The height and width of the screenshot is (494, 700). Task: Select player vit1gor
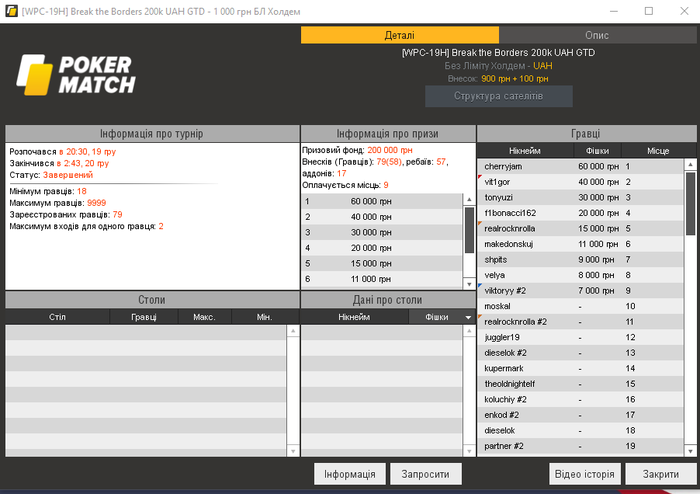[x=580, y=182]
